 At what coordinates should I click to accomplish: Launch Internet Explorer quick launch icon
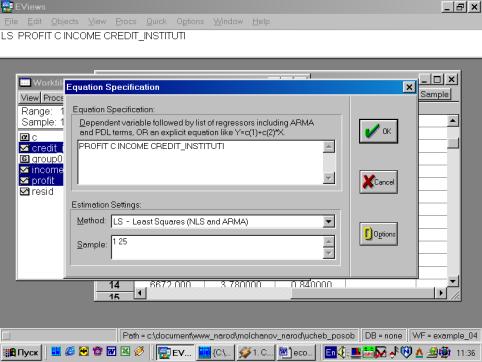click(x=70, y=351)
